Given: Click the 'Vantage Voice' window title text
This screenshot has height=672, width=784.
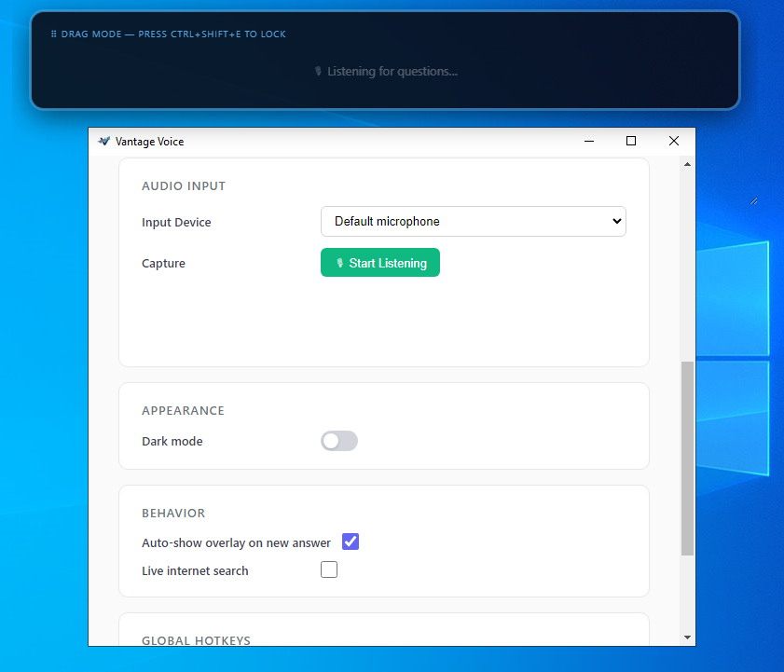Looking at the screenshot, I should coord(149,142).
